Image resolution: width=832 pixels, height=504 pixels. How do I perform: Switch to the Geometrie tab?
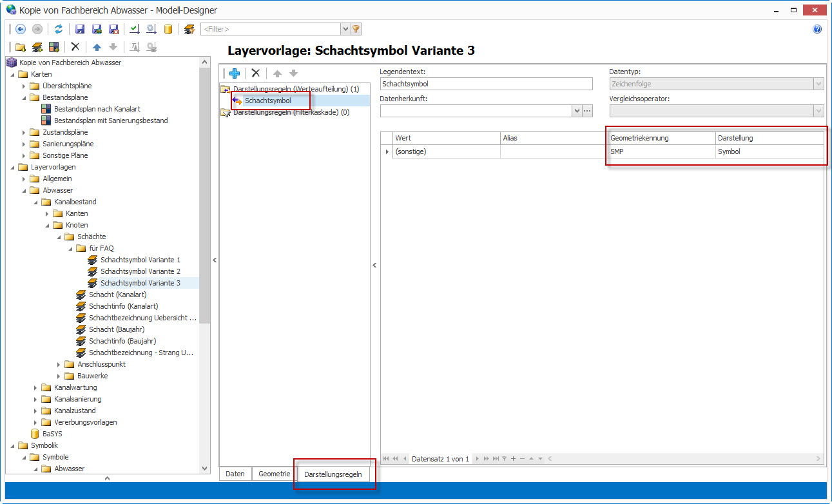[274, 474]
